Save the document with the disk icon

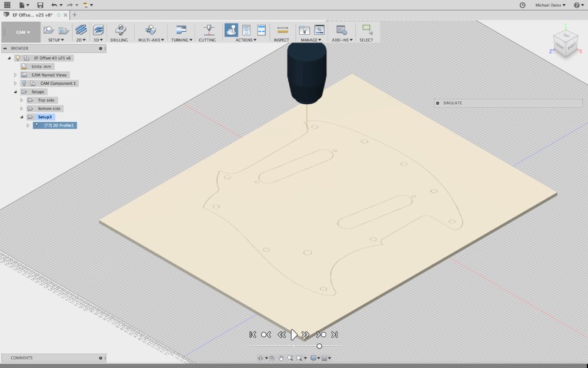(x=40, y=5)
